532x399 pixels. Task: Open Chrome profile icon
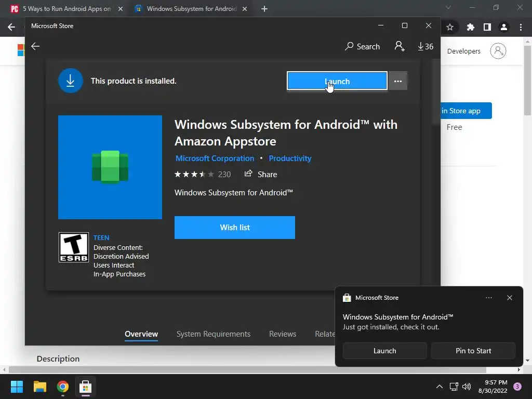click(504, 27)
